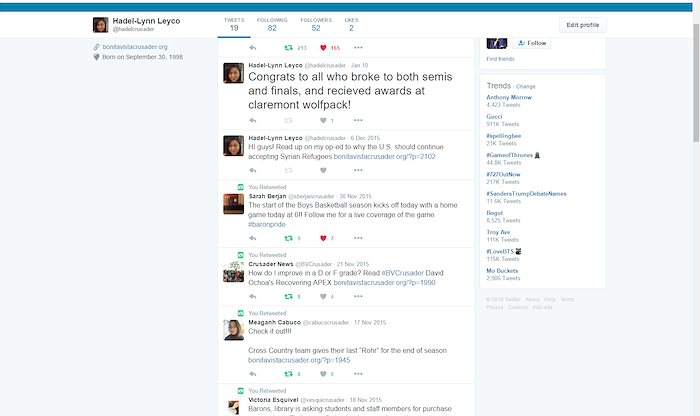Undo retweet of Sarah Berjan's basketball tweet
Viewport: 700px width, 416px height.
(288, 238)
